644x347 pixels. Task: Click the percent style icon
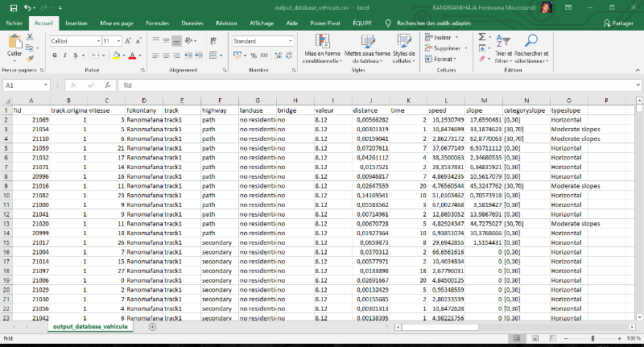[254, 56]
